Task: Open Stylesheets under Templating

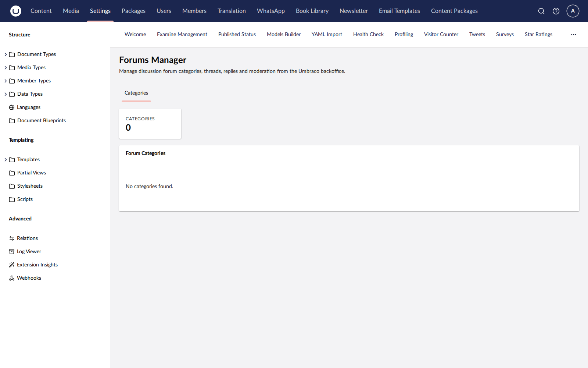Action: tap(30, 186)
